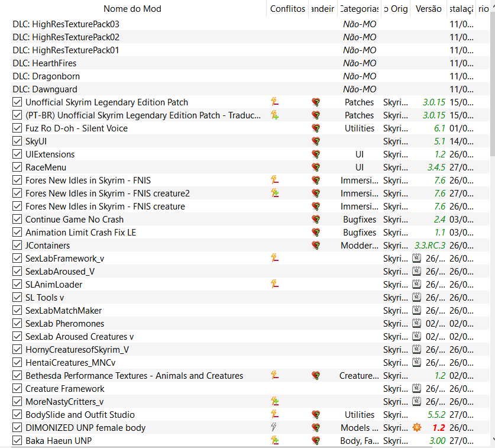Viewport: 495px width, 448px height.
Task: Click endorsement heart flag on SkyUI row
Action: (316, 141)
